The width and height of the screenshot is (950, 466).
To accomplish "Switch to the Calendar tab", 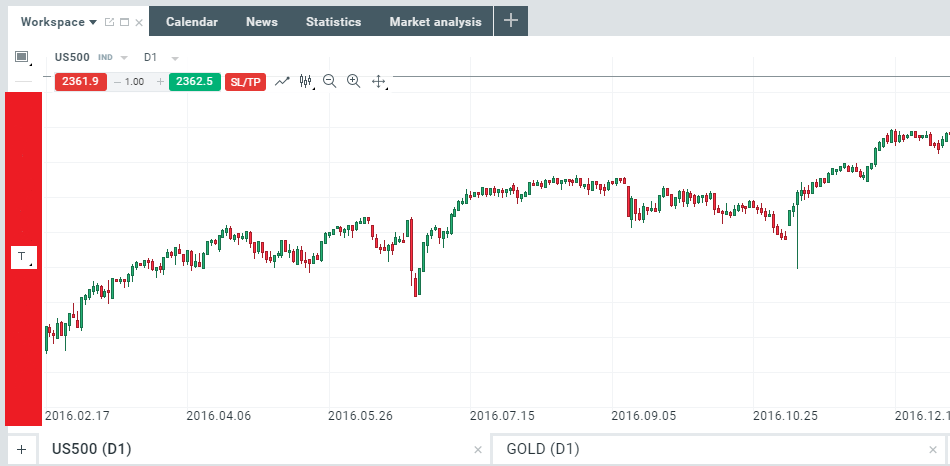I will pos(190,22).
